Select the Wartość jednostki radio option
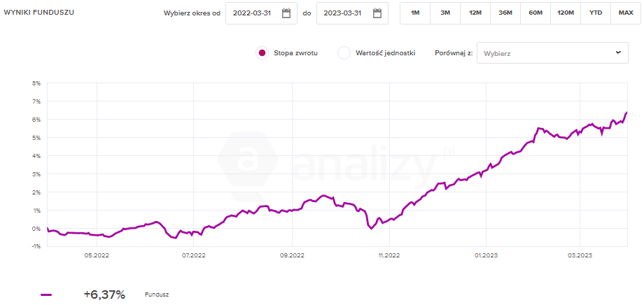The image size is (644, 305). tap(344, 53)
